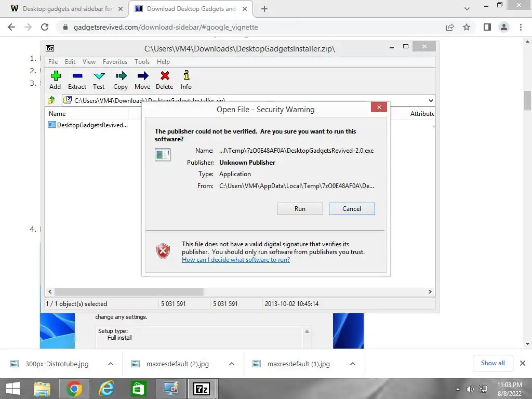Click the Delete tool in 7-Zip

[165, 80]
